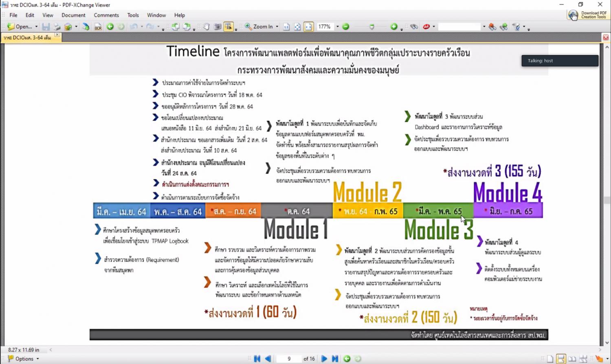
Task: Select the Snapshot camera tool
Action: tap(218, 26)
